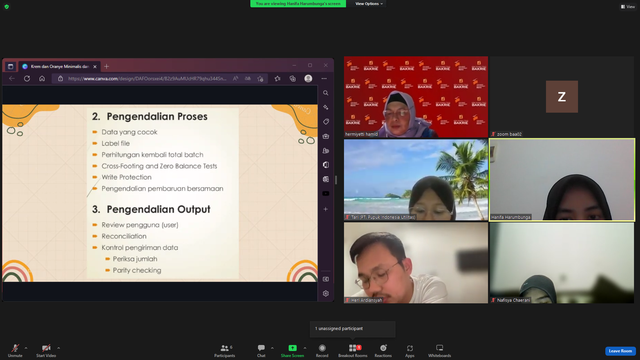This screenshot has height=360, width=640.
Task: Open sidebar settings gear
Action: point(326,293)
